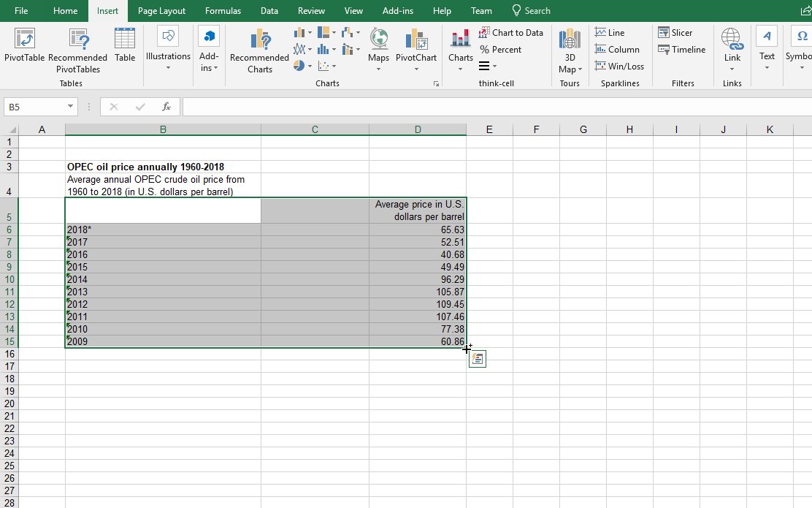The image size is (812, 508).
Task: Insert a scatter or bubble chart
Action: [323, 66]
